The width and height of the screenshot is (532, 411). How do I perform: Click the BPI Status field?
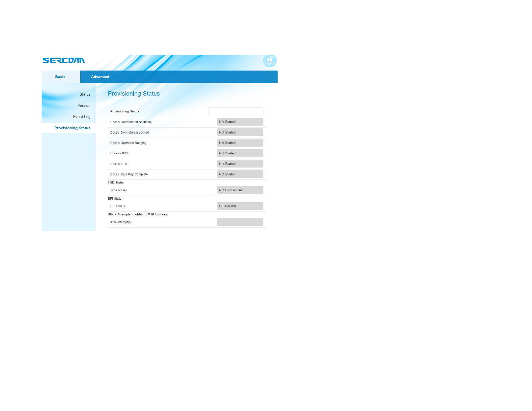240,206
